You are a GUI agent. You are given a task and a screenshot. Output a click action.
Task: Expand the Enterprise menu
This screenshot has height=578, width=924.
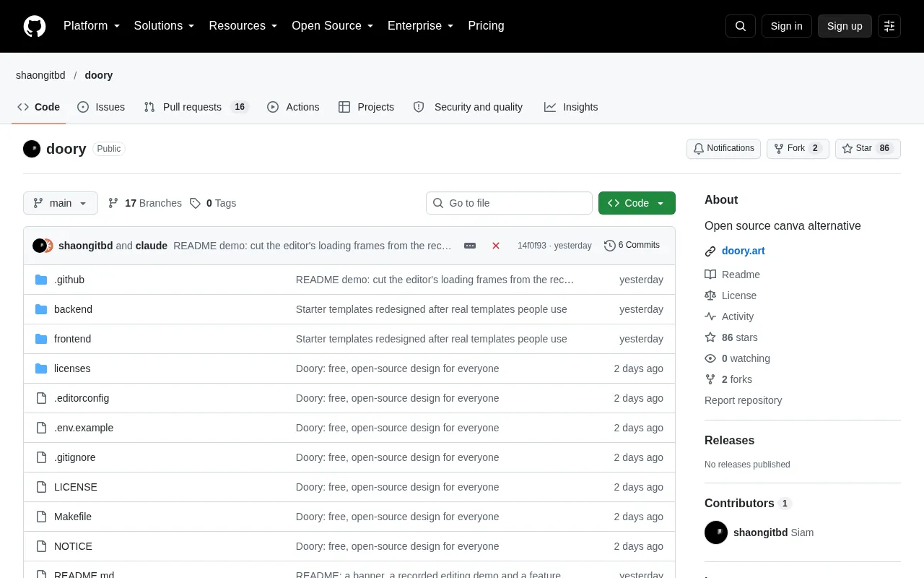(421, 26)
